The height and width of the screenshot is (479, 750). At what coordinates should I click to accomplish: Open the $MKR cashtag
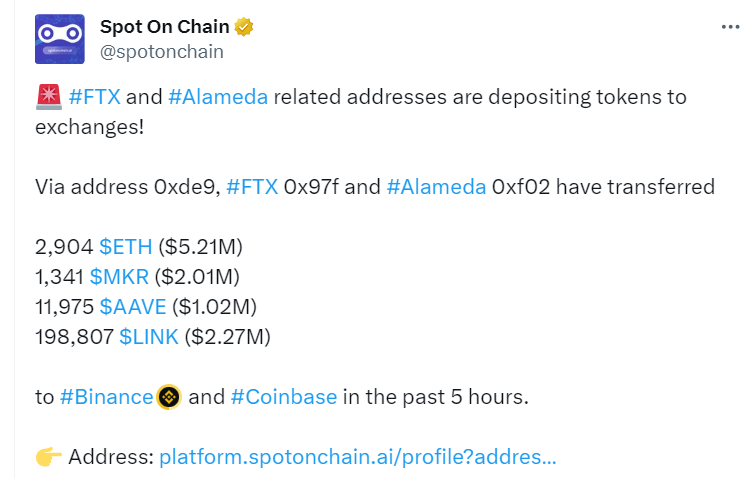coord(119,277)
